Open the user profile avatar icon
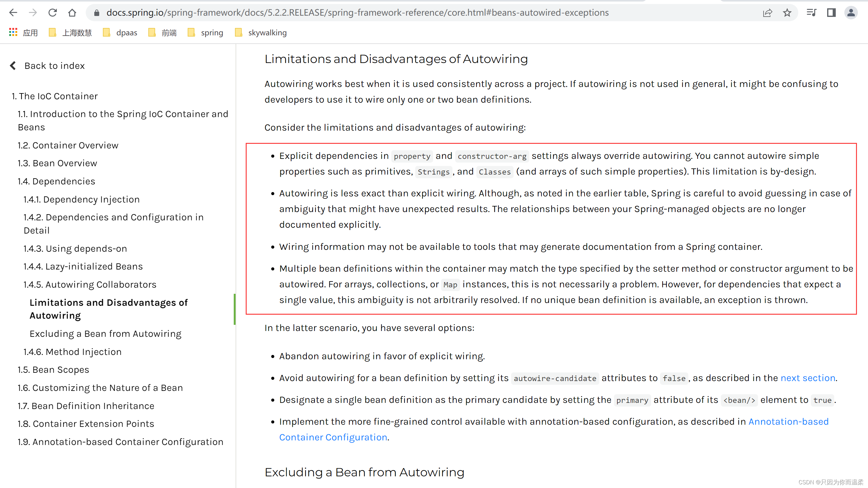 click(x=851, y=13)
